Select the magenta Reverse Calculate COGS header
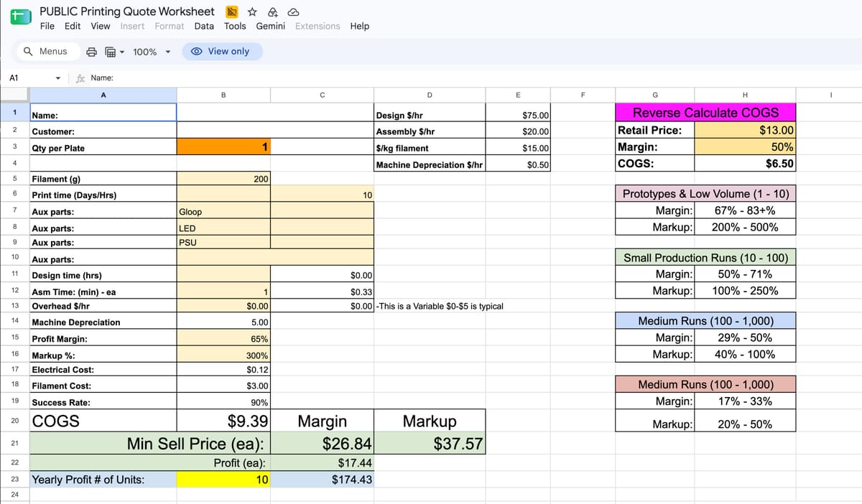The image size is (862, 504). point(705,113)
